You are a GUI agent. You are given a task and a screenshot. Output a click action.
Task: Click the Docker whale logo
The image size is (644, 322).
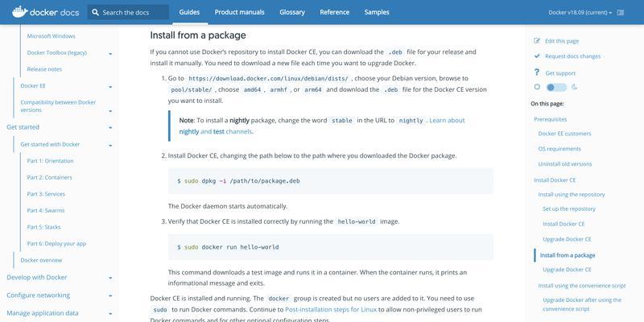coord(19,12)
